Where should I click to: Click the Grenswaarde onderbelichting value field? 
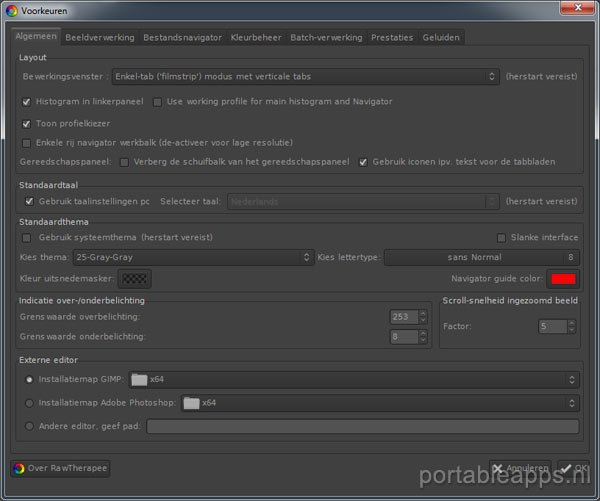coord(404,337)
